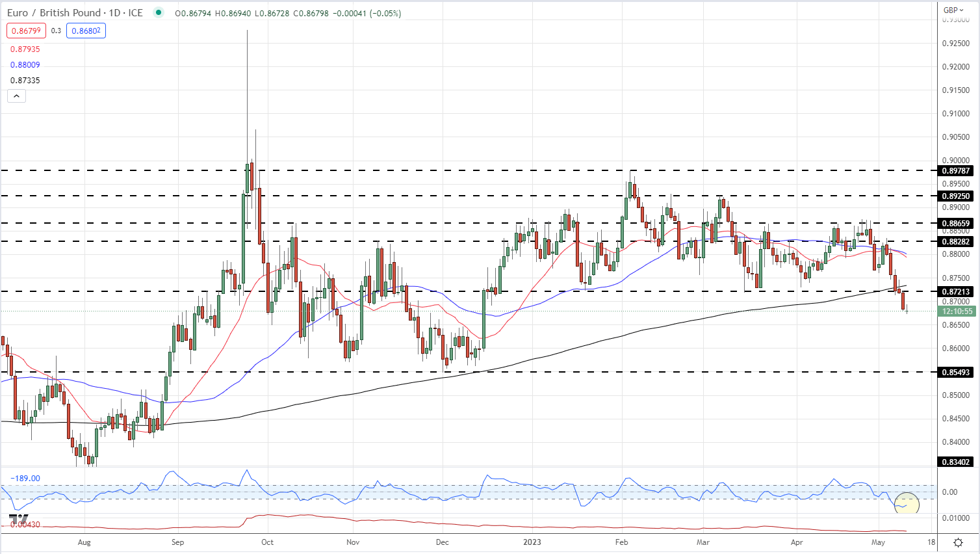Viewport: 980px width, 554px height.
Task: Select the black moving average value 0.87335
Action: pos(25,81)
